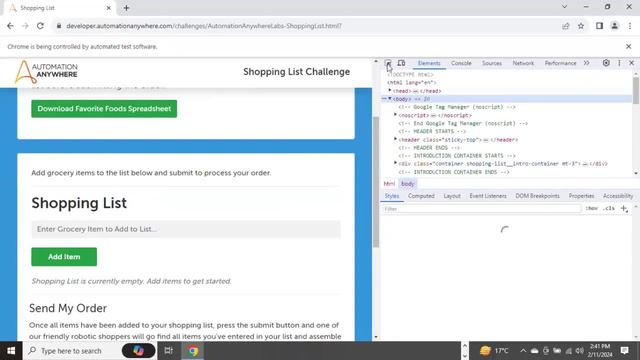This screenshot has height=360, width=640.
Task: Open the Network tab
Action: pyautogui.click(x=523, y=63)
